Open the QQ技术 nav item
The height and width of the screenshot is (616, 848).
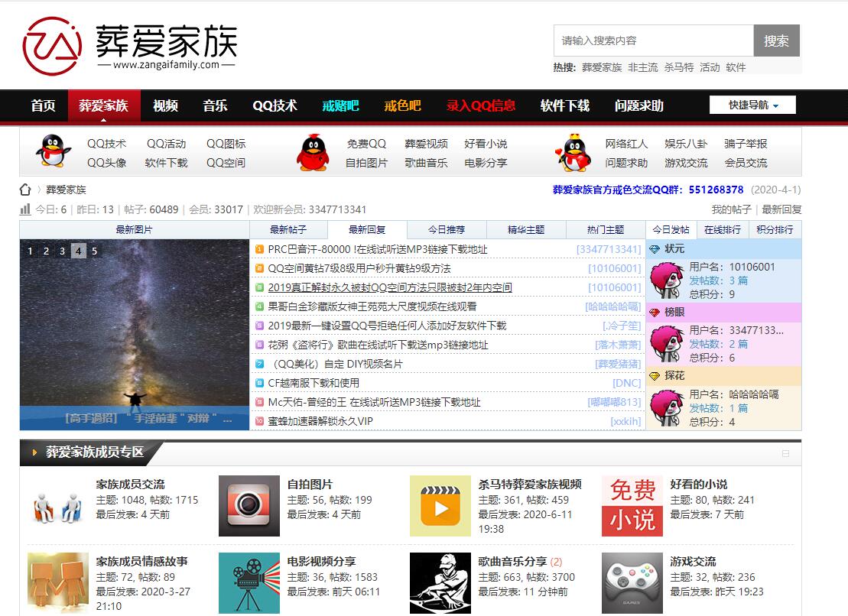[275, 105]
